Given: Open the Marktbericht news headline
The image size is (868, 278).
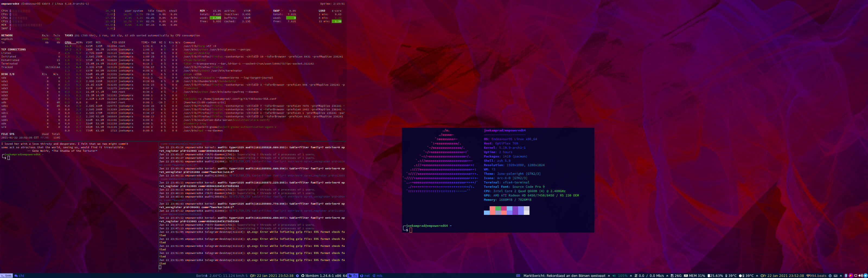Looking at the screenshot, I should [564, 276].
